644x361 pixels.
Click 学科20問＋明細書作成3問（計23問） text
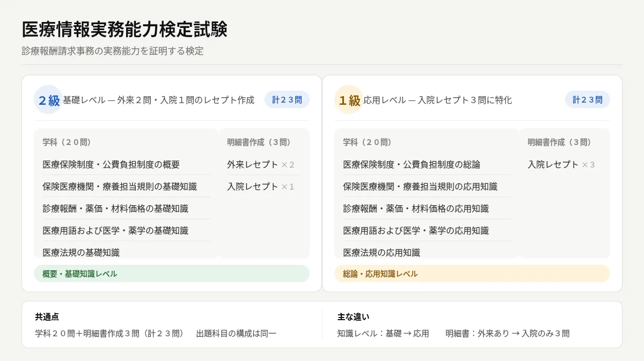coord(109,334)
